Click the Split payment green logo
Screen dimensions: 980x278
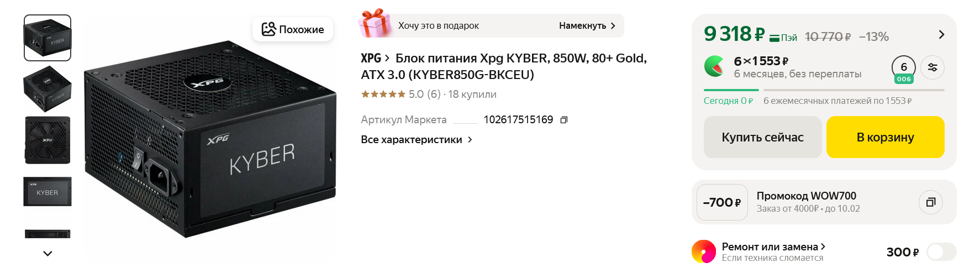(x=714, y=66)
